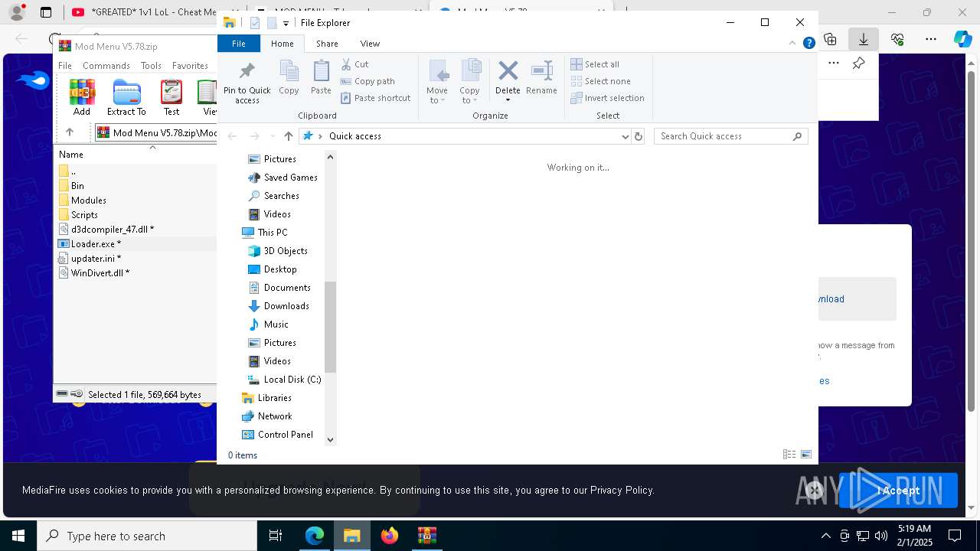Refresh the Quick access view

[638, 136]
